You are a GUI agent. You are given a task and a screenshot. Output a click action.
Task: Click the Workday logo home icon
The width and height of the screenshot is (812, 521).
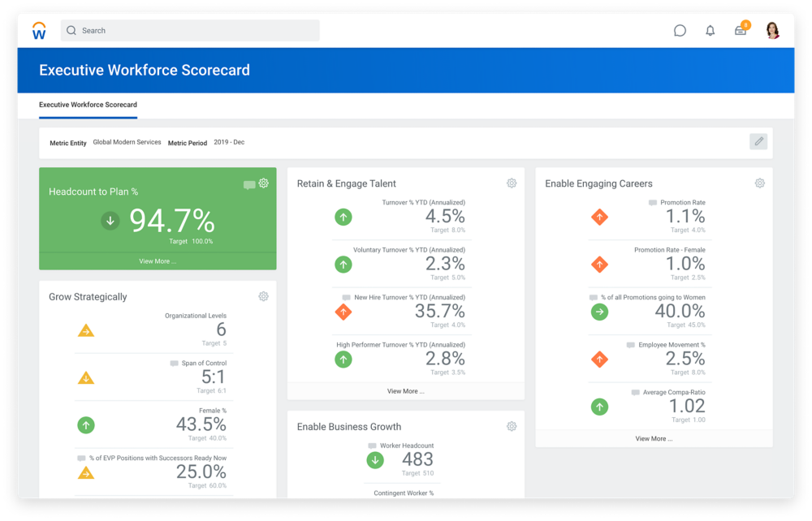point(39,31)
